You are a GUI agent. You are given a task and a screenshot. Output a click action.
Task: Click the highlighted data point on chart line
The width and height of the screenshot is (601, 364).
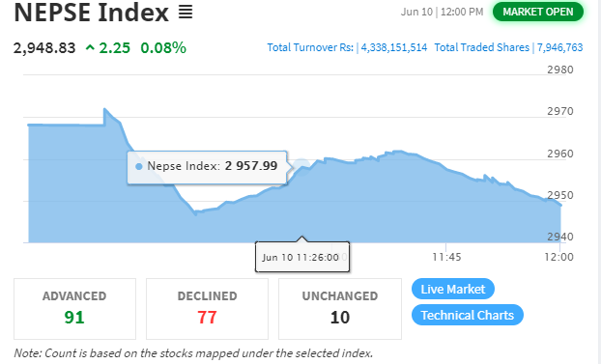(x=302, y=167)
